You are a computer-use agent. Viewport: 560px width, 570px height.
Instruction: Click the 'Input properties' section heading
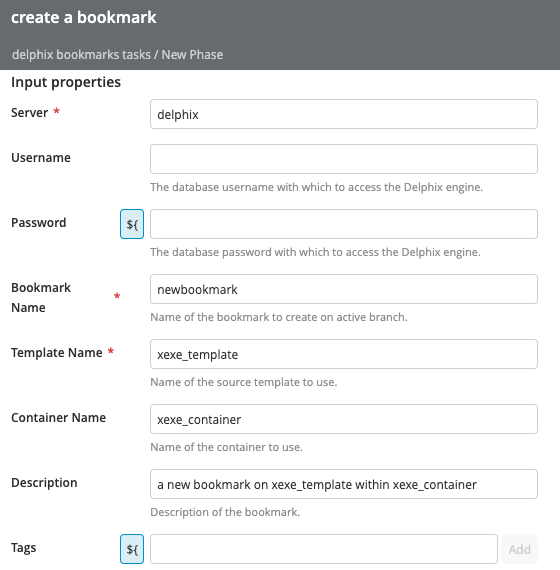click(x=66, y=82)
